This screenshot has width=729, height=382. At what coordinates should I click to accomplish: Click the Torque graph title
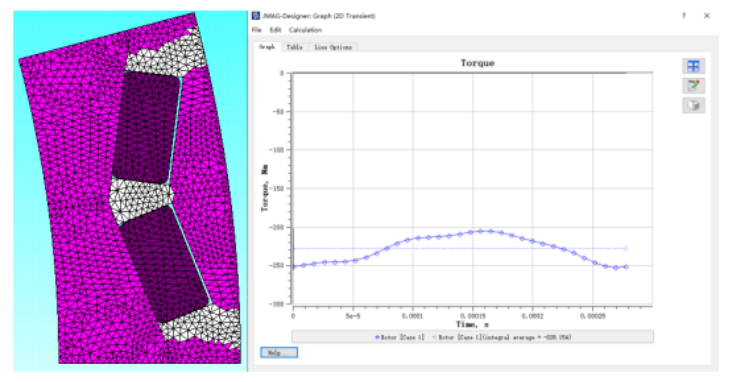(x=477, y=63)
